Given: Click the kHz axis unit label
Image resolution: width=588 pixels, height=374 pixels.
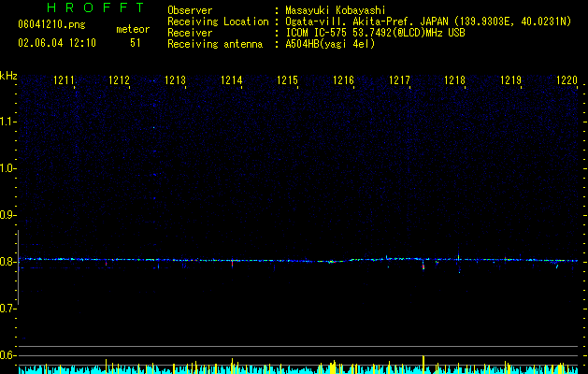Looking at the screenshot, I should (x=8, y=76).
